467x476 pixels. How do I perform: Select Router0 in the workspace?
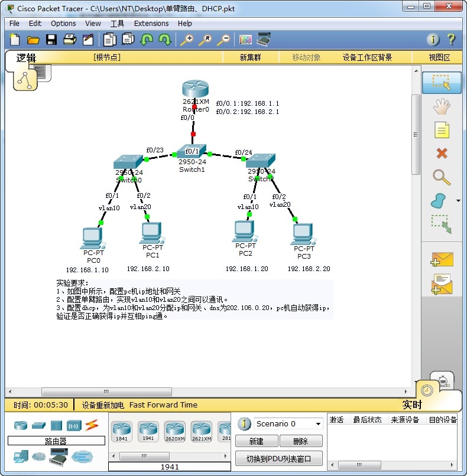pyautogui.click(x=195, y=89)
